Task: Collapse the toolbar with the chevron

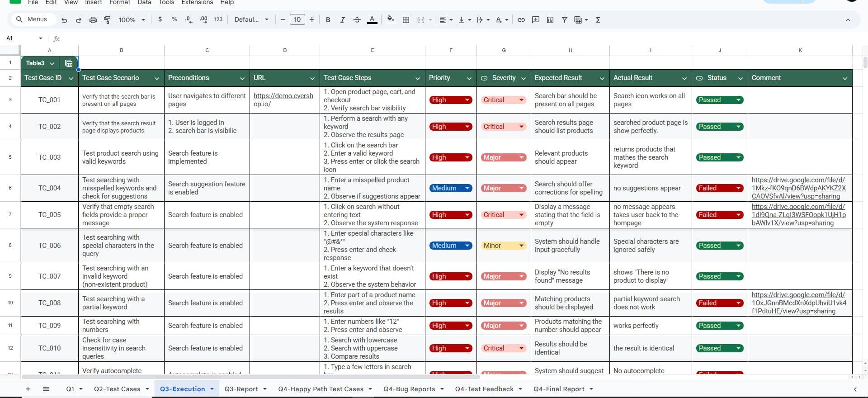Action: 848,20
